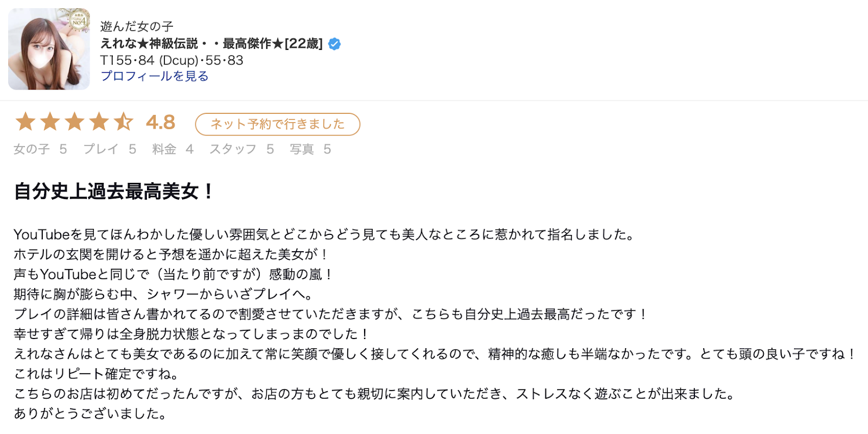
Task: Click the No.4 ranking badge on photo
Action: 80,21
